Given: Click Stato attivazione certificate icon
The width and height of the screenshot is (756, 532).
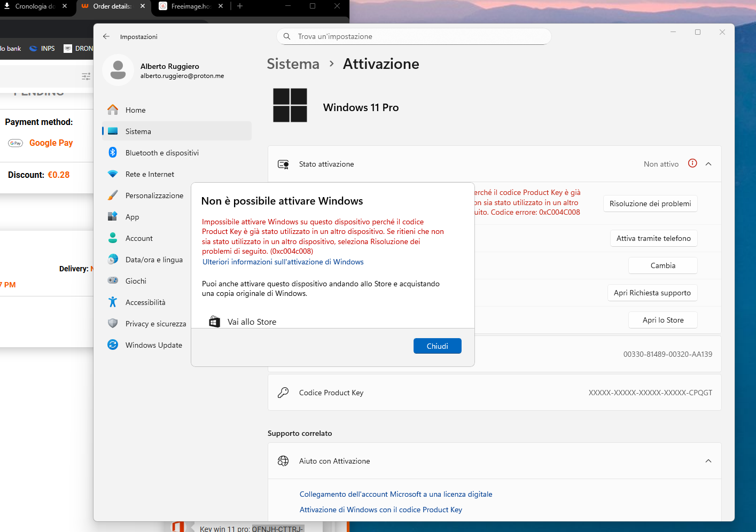Looking at the screenshot, I should (283, 164).
